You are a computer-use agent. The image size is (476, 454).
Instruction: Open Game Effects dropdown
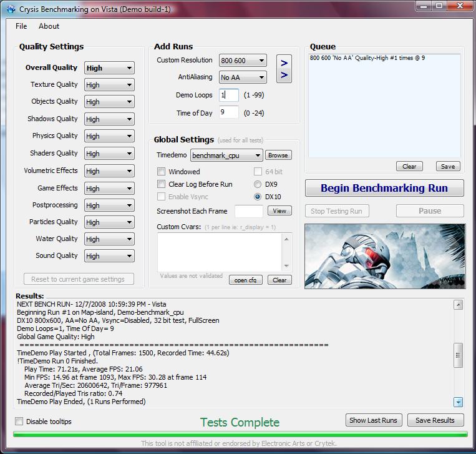coord(109,189)
